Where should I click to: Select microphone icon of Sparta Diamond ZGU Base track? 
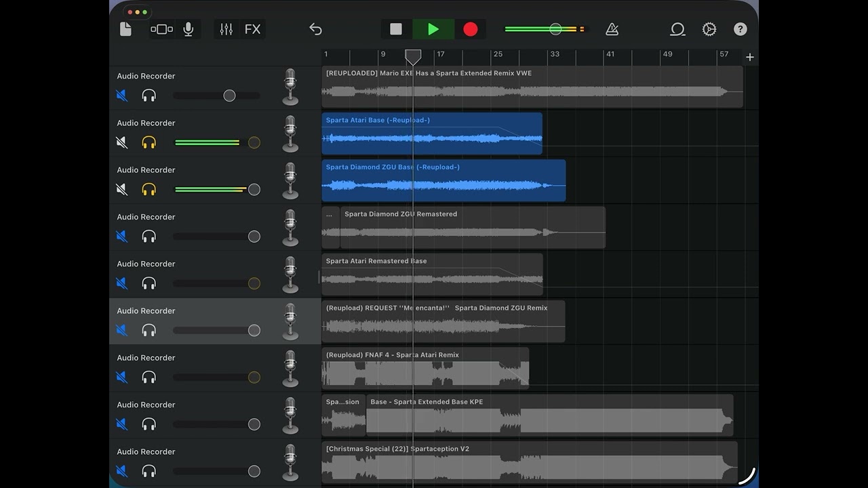point(290,181)
